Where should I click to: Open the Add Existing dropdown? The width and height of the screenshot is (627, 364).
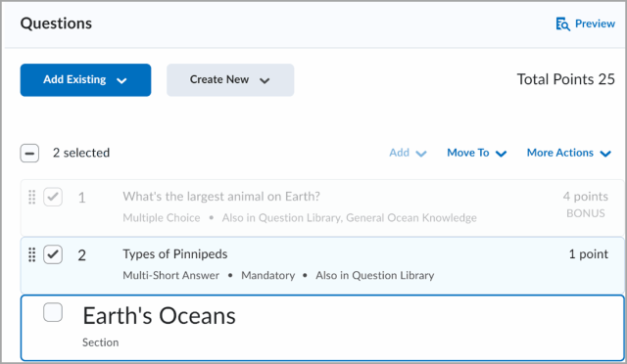click(85, 80)
